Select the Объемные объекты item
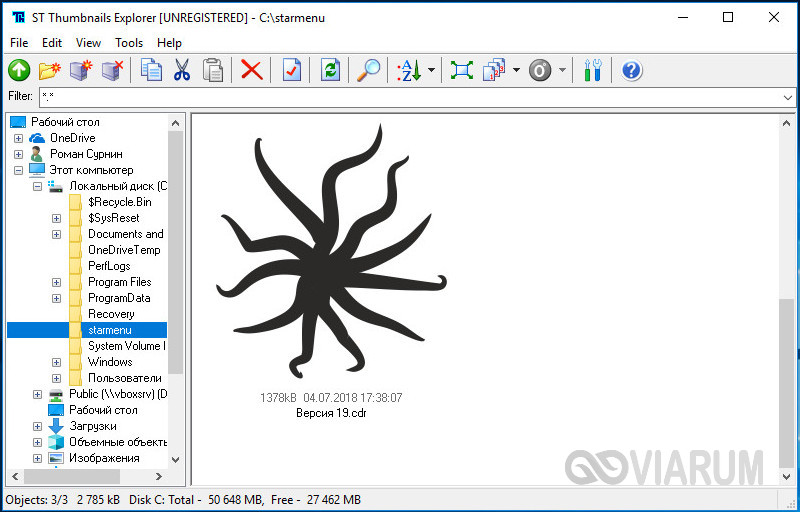 pos(118,442)
